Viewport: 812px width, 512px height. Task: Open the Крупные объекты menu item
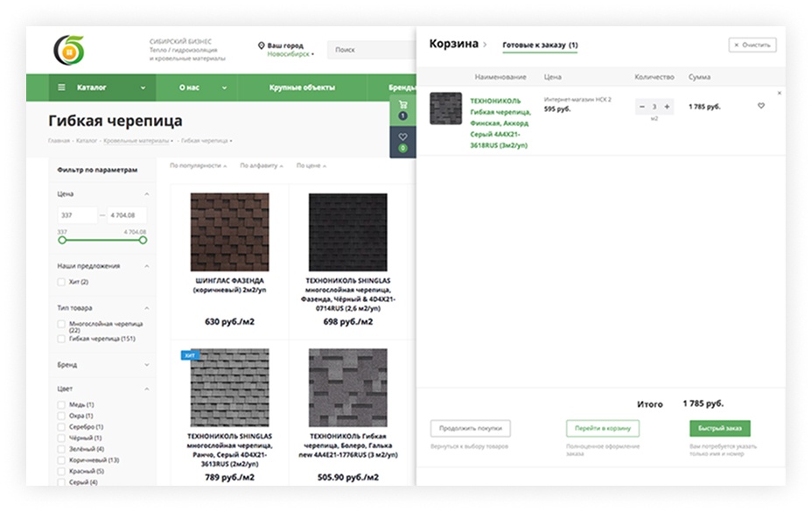[x=302, y=88]
